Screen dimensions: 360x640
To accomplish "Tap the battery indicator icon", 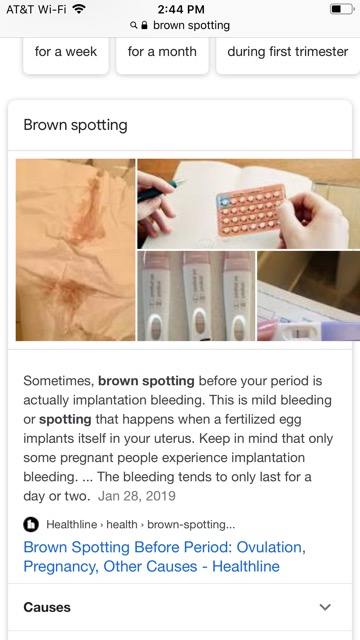I will tap(341, 9).
